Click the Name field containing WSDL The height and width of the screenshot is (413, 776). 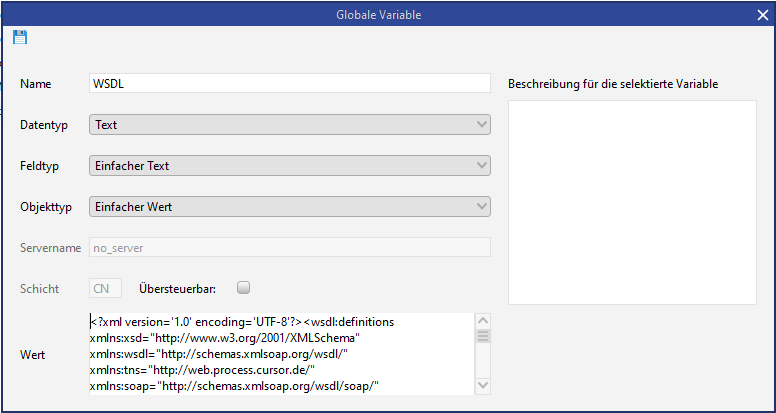(x=290, y=83)
